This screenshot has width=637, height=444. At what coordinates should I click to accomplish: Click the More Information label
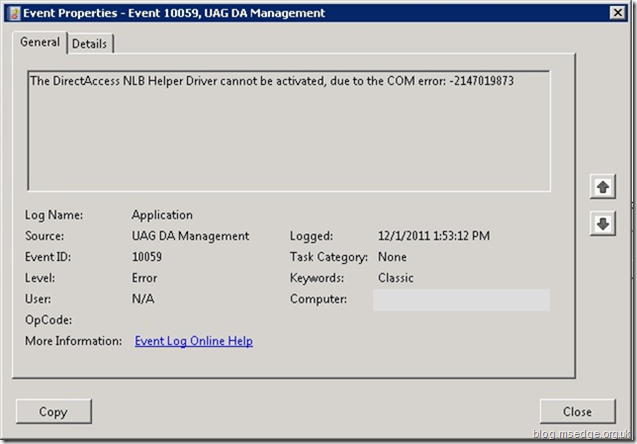tap(74, 341)
